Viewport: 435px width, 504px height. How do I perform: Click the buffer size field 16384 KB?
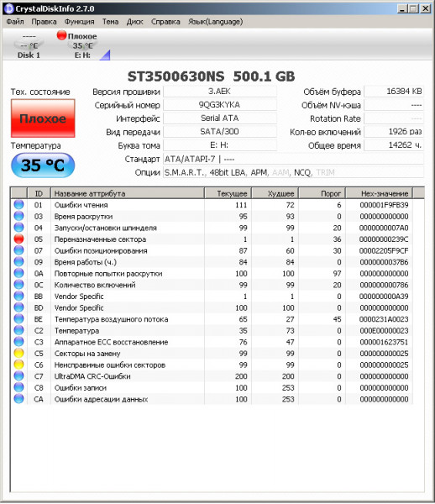(394, 92)
